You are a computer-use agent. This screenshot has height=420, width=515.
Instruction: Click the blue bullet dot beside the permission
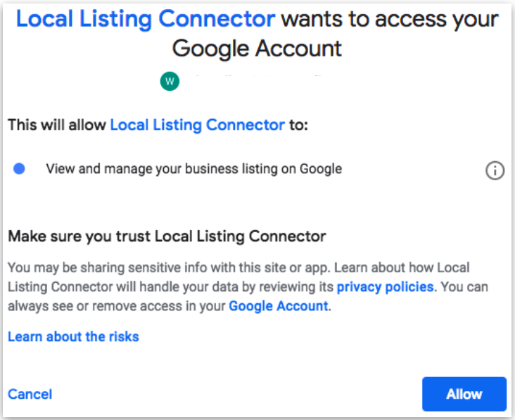pos(20,169)
